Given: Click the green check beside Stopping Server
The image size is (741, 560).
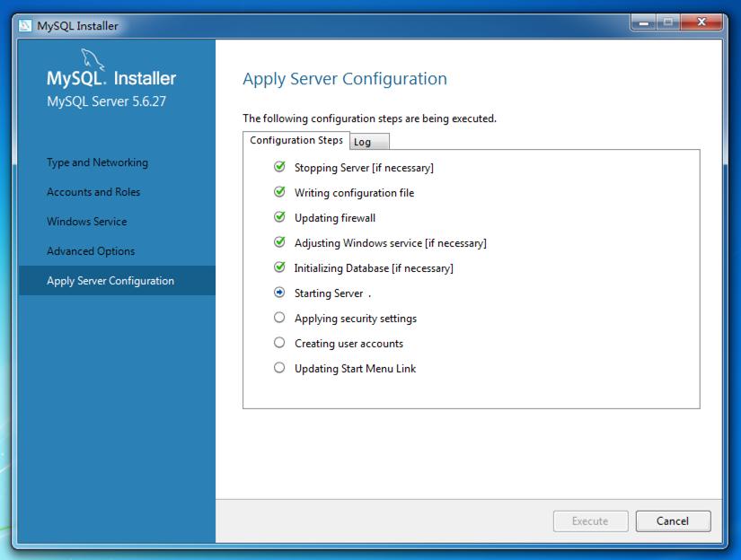Looking at the screenshot, I should (x=278, y=168).
